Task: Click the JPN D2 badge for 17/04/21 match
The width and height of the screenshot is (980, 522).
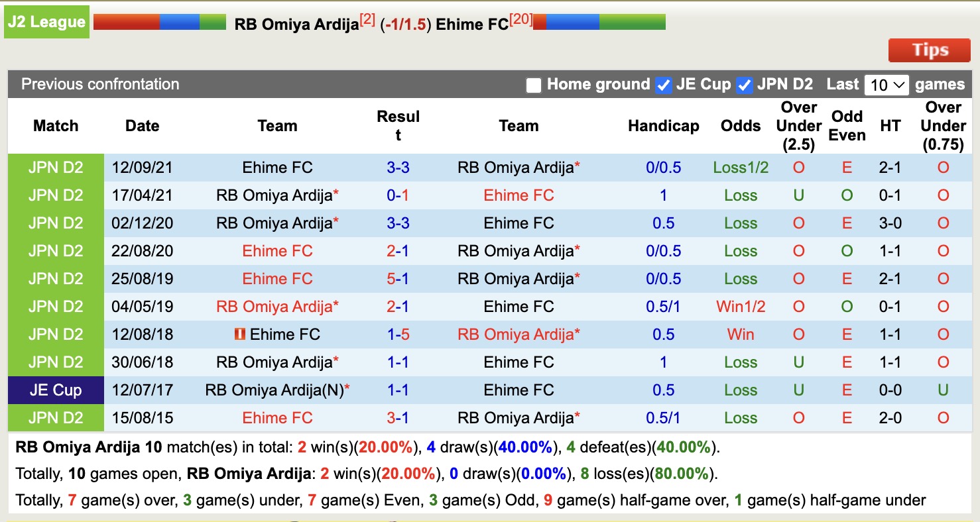Action: point(55,195)
